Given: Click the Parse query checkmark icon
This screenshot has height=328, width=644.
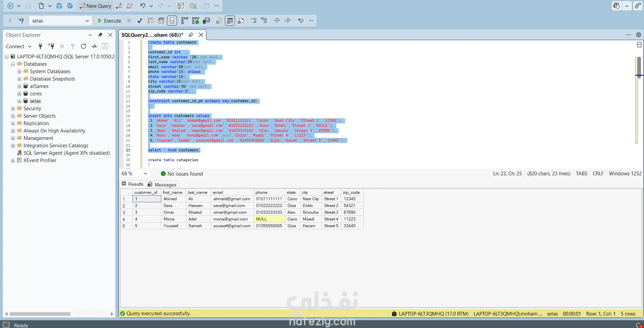Looking at the screenshot, I should point(139,21).
